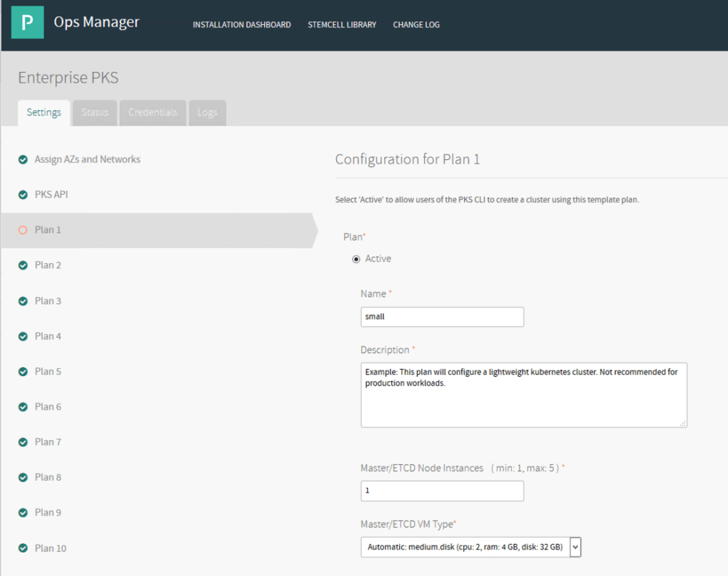The image size is (728, 576).
Task: Click the green checkmark icon beside Plan 8
Action: 23,478
